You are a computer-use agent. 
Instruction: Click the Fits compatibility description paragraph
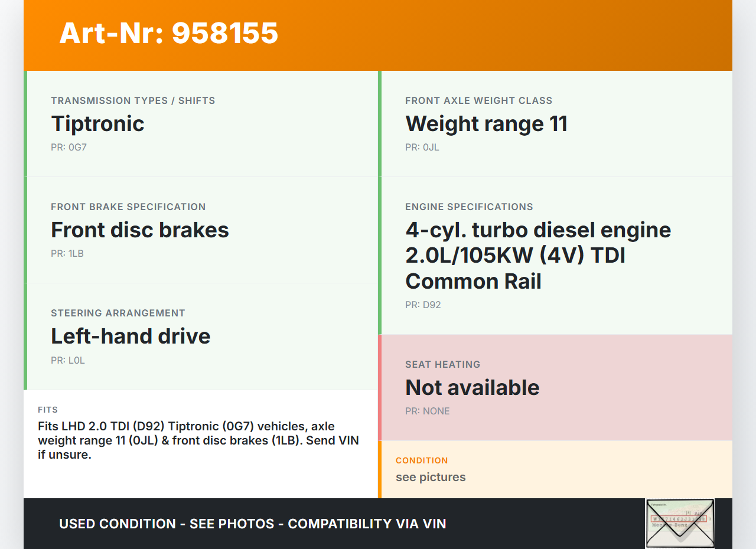click(x=198, y=441)
